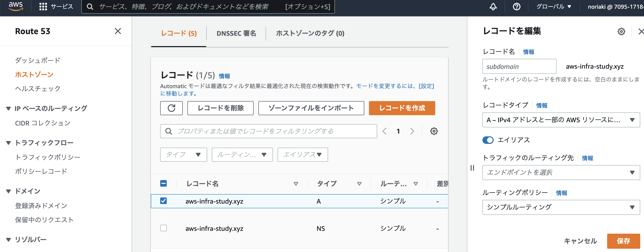Click the notifications bell icon

pyautogui.click(x=493, y=7)
